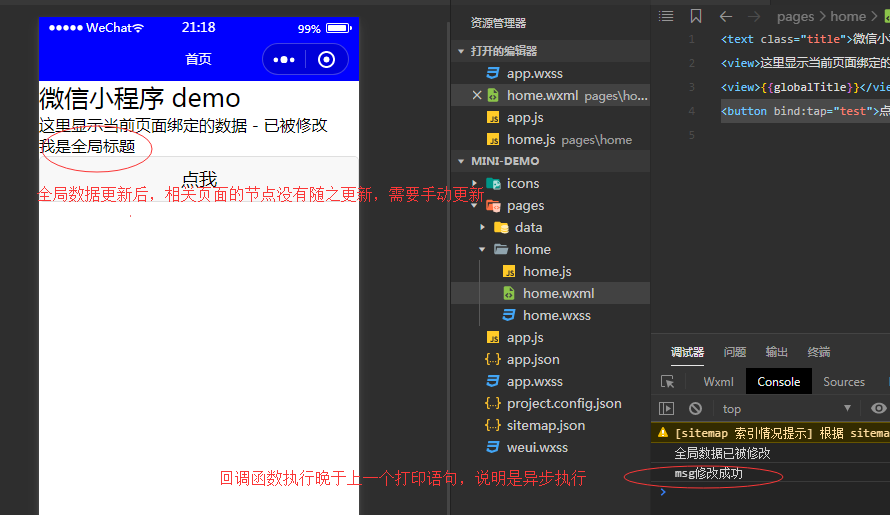The width and height of the screenshot is (890, 515).
Task: Tap the 点我 button in the simulator
Action: tap(199, 179)
